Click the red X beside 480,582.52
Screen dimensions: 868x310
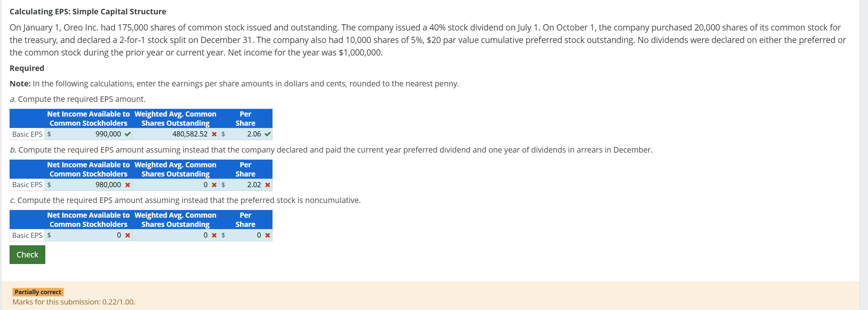(215, 134)
